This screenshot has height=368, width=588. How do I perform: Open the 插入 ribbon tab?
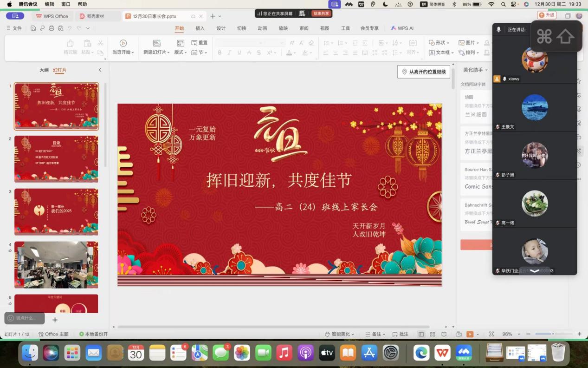(200, 28)
